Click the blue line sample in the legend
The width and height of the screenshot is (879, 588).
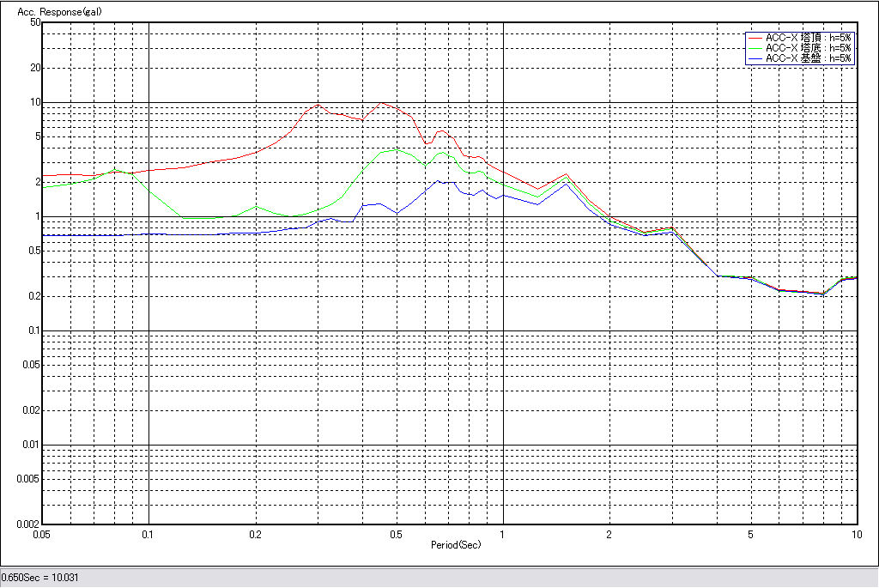pos(755,58)
